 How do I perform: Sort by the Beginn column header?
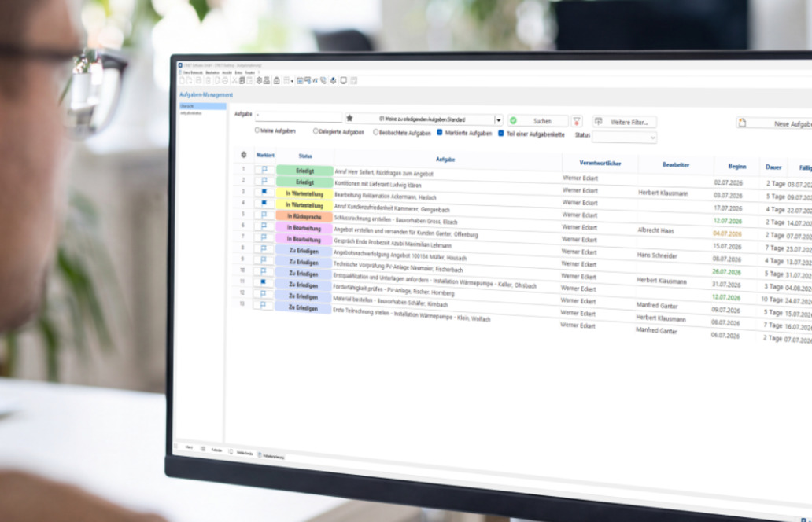click(x=737, y=167)
